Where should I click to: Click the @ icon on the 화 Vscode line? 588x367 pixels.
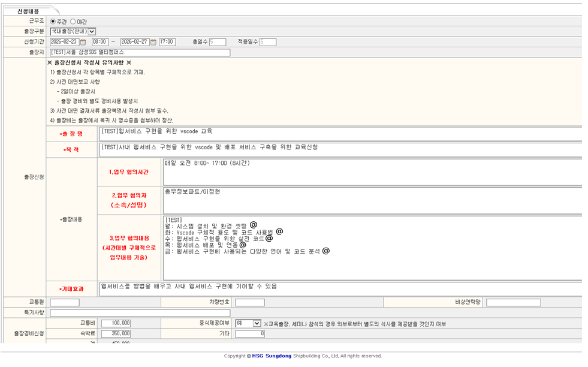pyautogui.click(x=279, y=232)
